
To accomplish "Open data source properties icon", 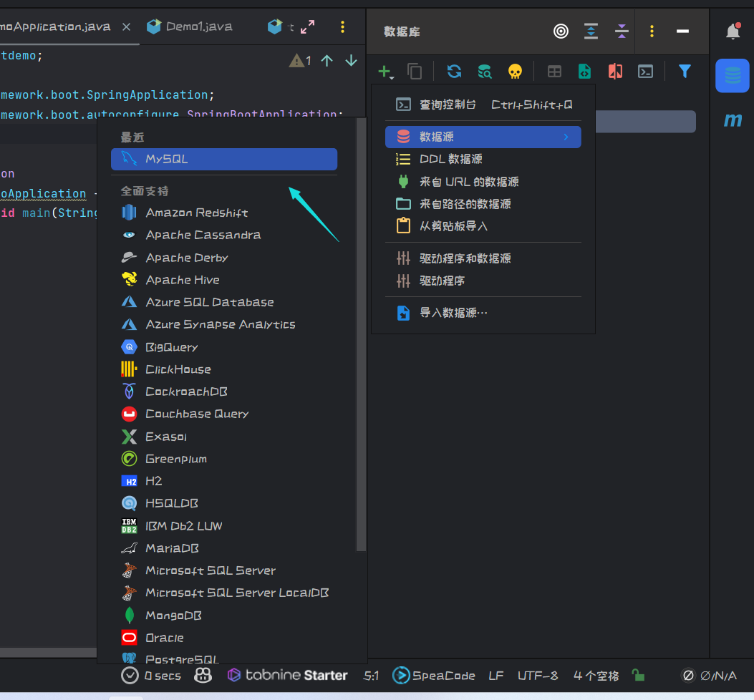I will 485,72.
